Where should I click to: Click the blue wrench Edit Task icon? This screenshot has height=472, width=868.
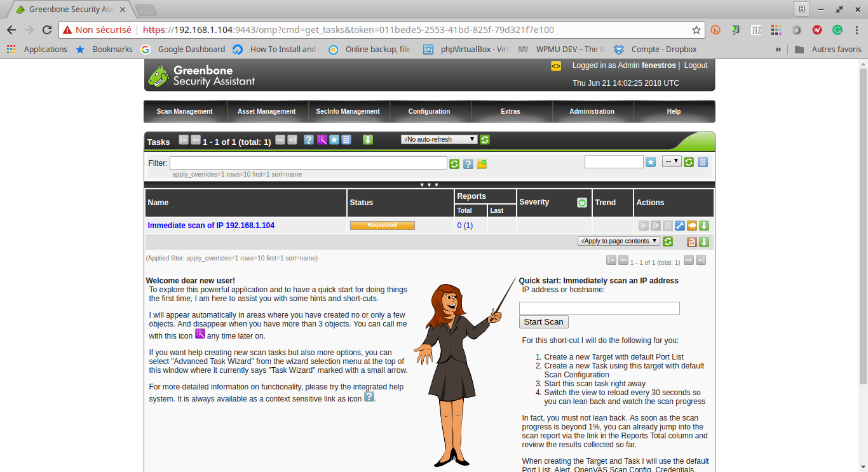[x=679, y=226]
